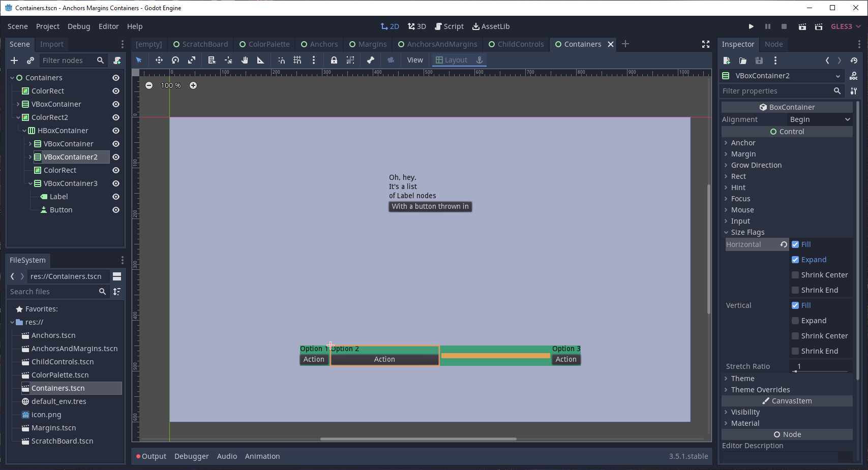Collapse the HBoxContainer branch in the scene tree

(x=24, y=131)
